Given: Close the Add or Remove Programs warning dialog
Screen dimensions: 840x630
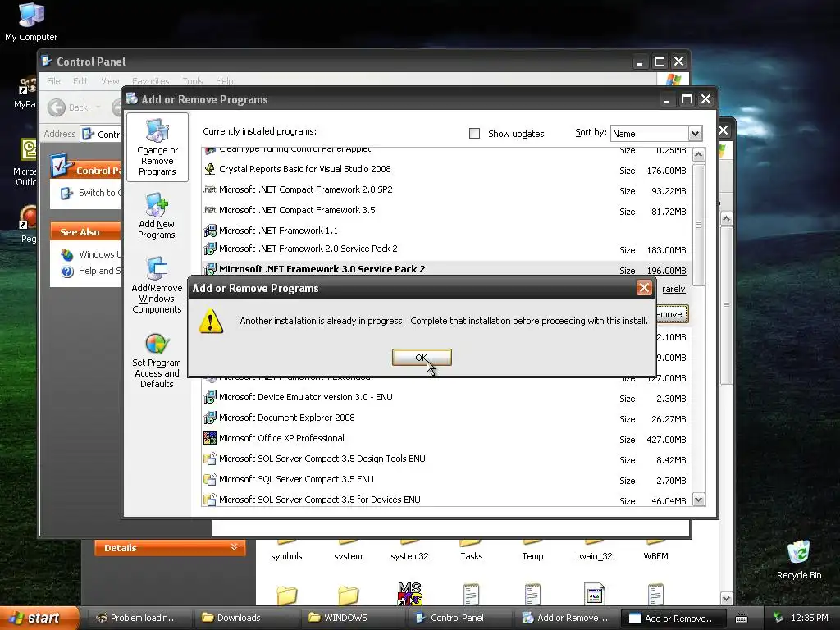Looking at the screenshot, I should [x=644, y=288].
